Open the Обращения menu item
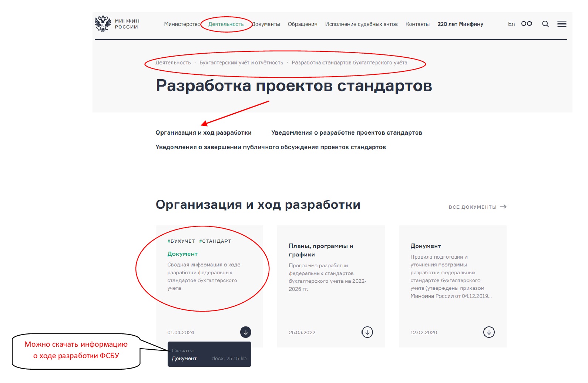Image resolution: width=588 pixels, height=383 pixels. pyautogui.click(x=303, y=24)
